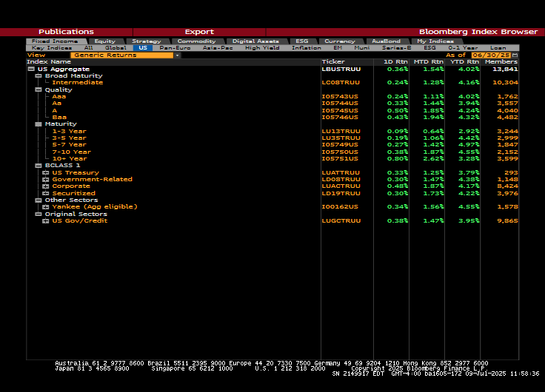Switch to the My Indices tab
The image size is (545, 392).
pos(435,41)
